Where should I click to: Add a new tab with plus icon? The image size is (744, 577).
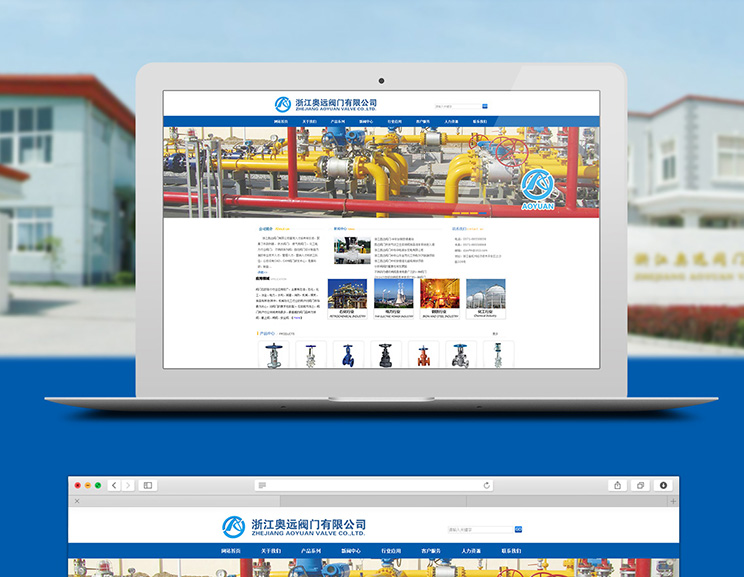coord(673,500)
